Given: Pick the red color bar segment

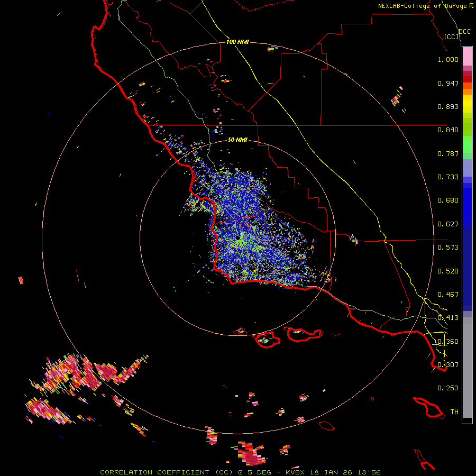Looking at the screenshot, I should point(467,79).
